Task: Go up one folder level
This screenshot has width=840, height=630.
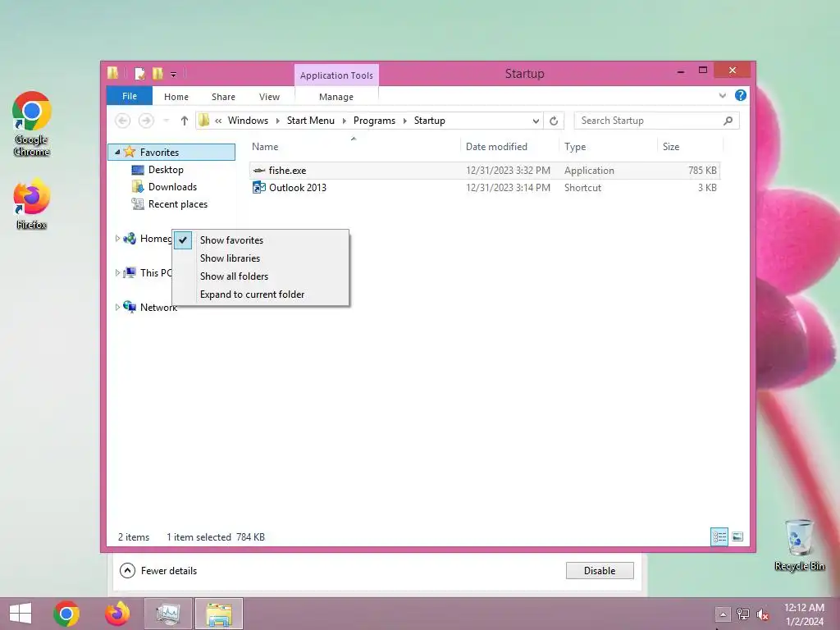Action: (185, 121)
